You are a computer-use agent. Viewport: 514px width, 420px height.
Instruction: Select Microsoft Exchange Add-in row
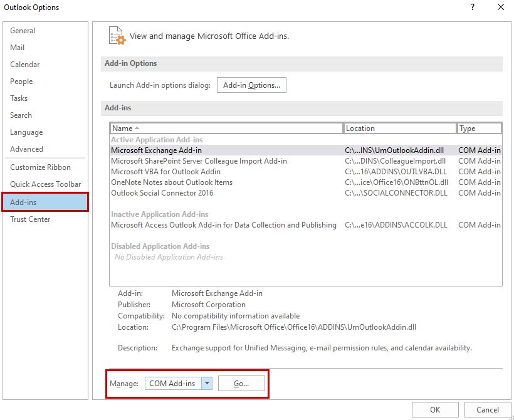pos(305,150)
